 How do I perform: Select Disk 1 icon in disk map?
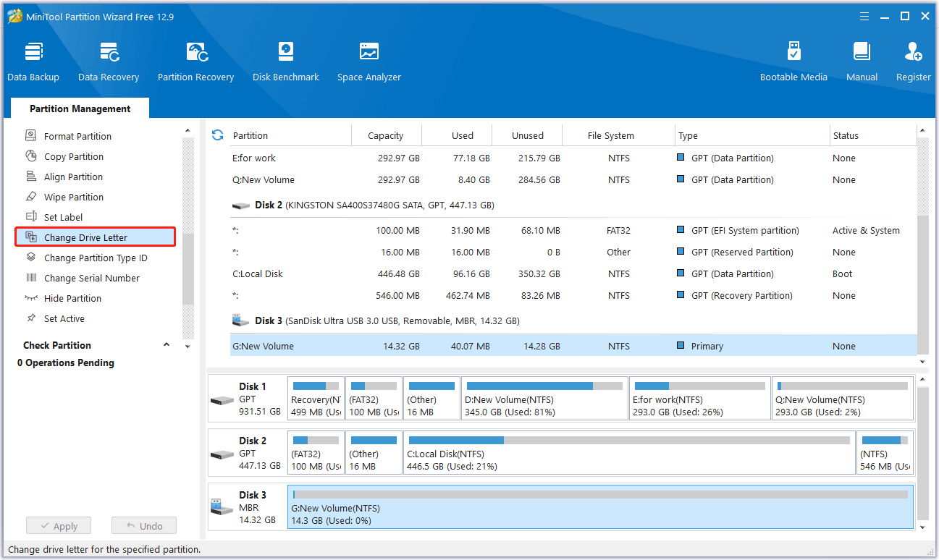(222, 400)
